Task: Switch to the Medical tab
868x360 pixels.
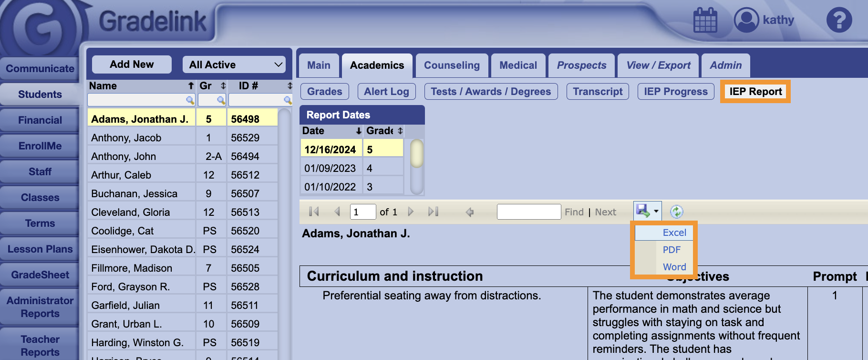Action: pyautogui.click(x=518, y=65)
